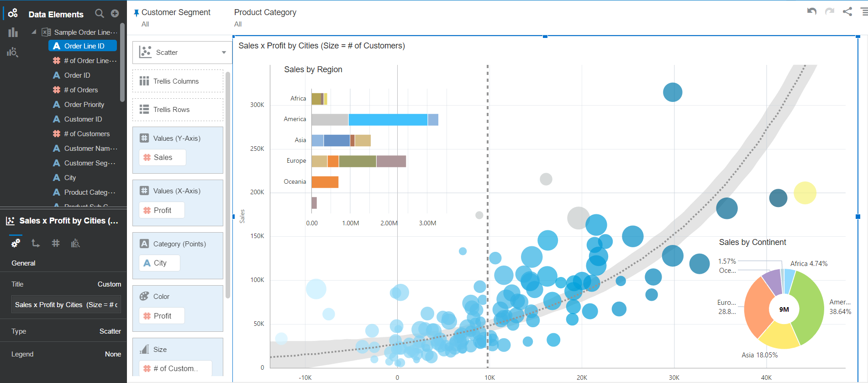Click the share icon
This screenshot has width=868, height=383.
pyautogui.click(x=847, y=11)
